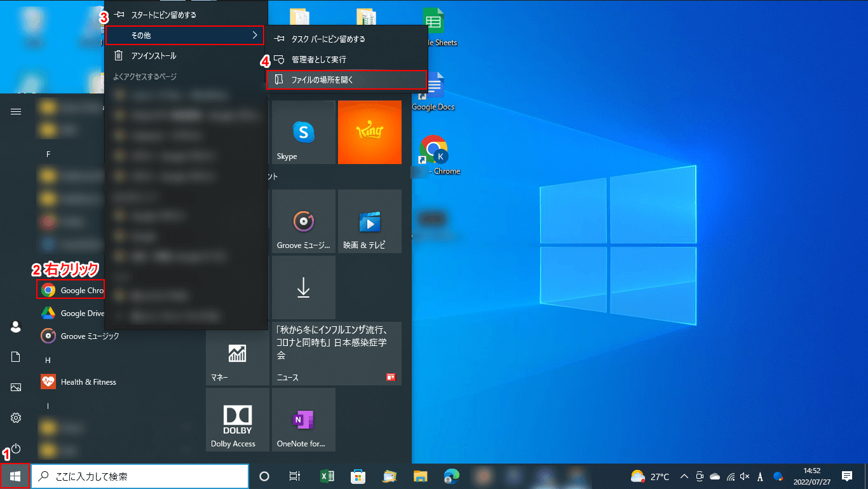Launch Microsoft Edge from the taskbar

coord(451,476)
